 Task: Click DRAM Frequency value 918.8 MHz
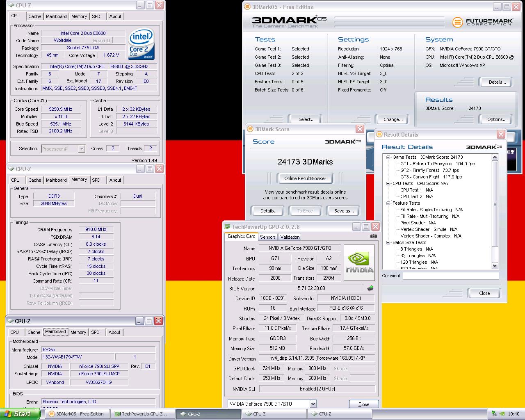coord(96,229)
